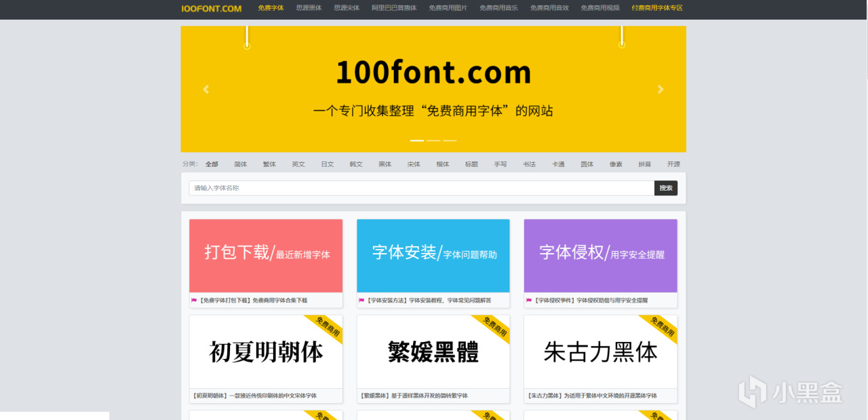Open the 字体安装 blue card
This screenshot has width=868, height=420.
click(x=433, y=256)
